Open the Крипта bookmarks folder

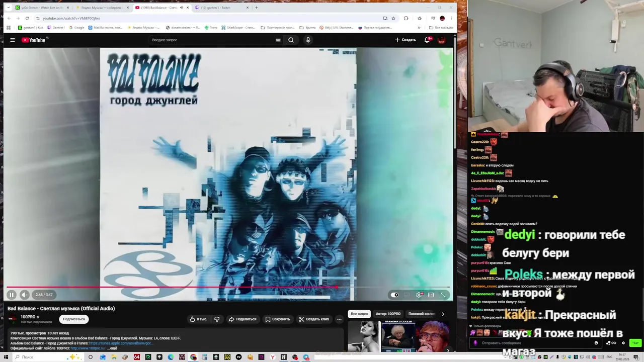tap(307, 28)
